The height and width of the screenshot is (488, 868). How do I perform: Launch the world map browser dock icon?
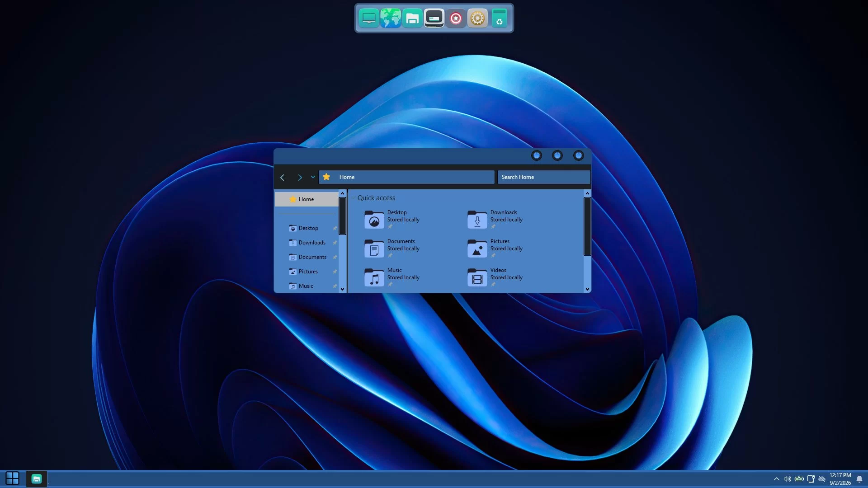pos(391,19)
